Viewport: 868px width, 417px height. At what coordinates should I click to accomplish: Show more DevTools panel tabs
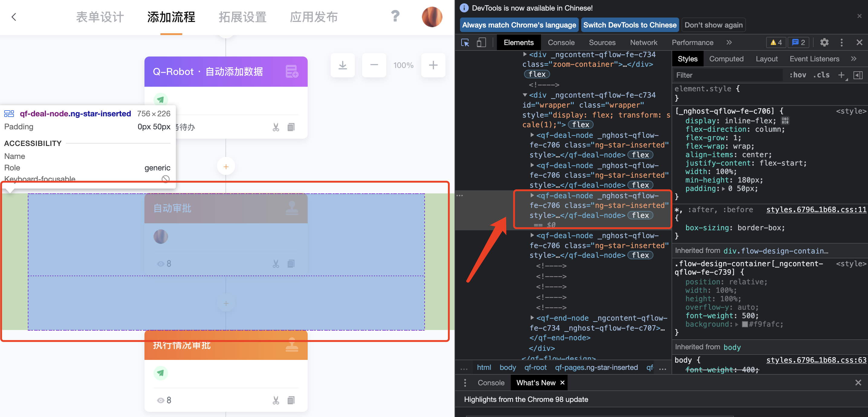click(729, 42)
